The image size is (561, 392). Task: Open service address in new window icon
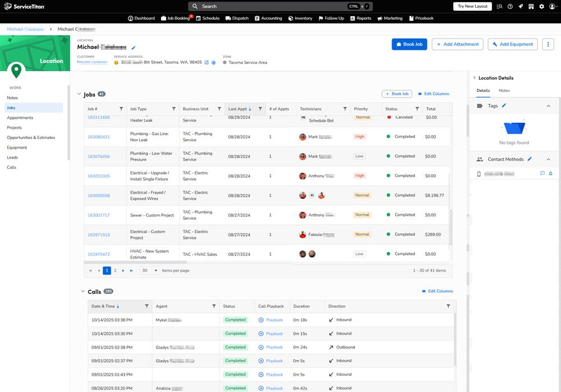pyautogui.click(x=206, y=62)
